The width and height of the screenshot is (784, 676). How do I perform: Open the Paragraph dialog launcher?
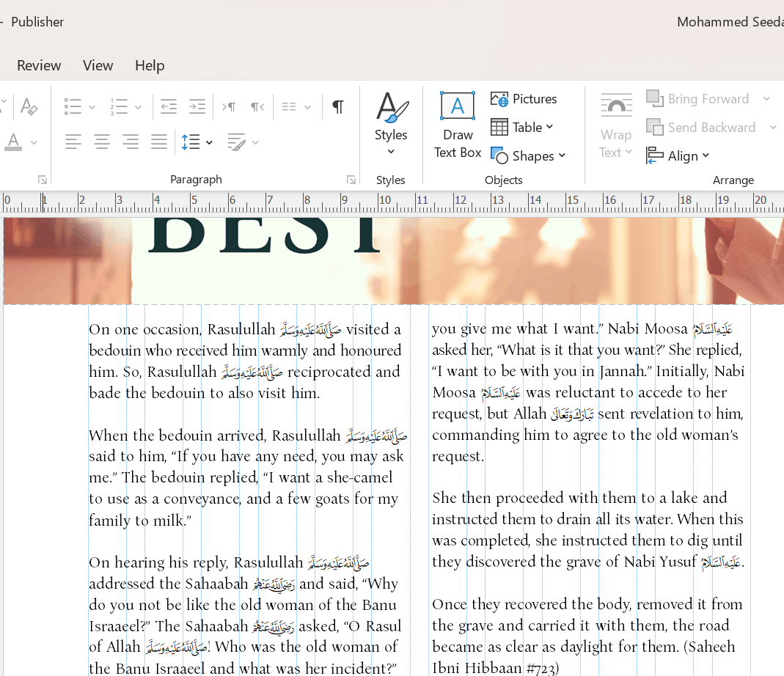coord(351,180)
